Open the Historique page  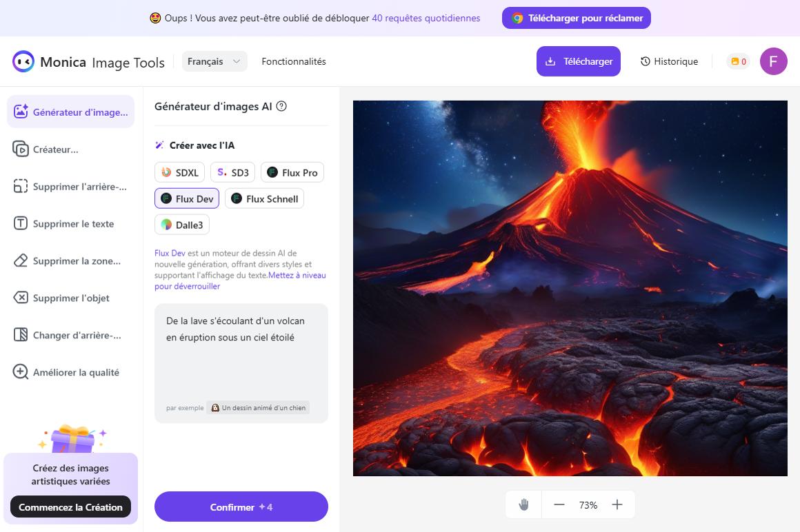[x=670, y=61]
